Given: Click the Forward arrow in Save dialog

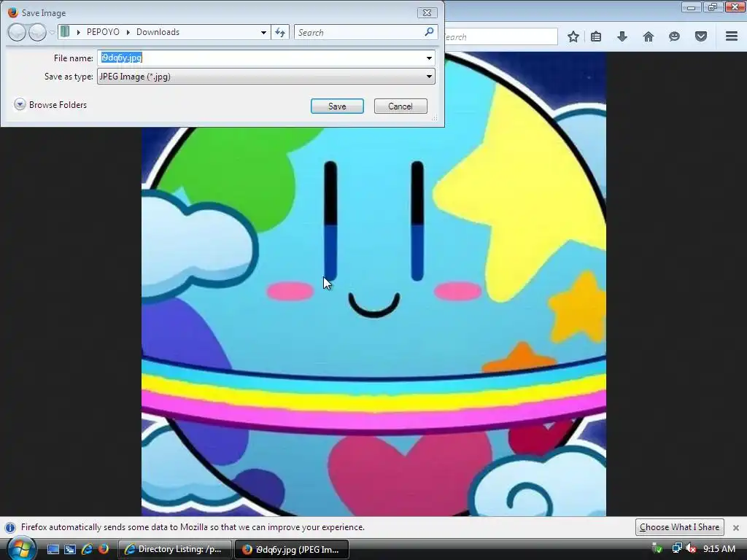Looking at the screenshot, I should click(37, 32).
